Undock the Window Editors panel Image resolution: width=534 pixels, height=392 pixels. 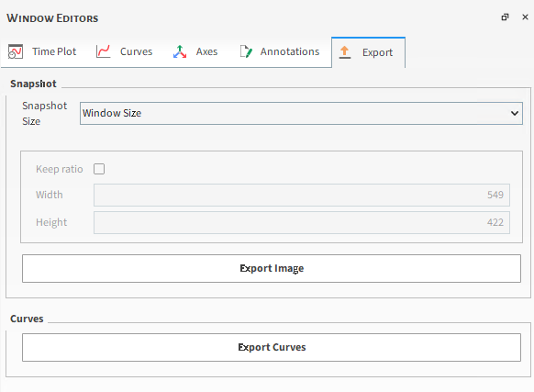[x=505, y=17]
